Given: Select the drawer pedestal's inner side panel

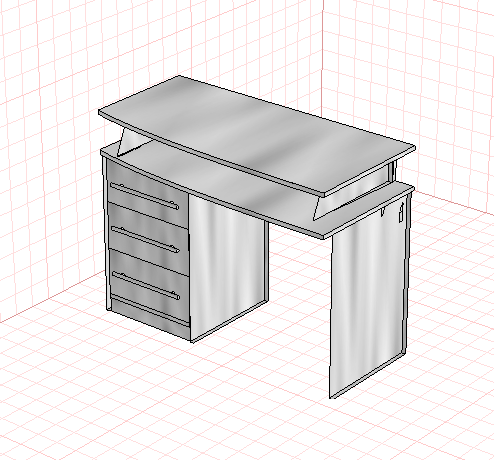Looking at the screenshot, I should pos(228,267).
